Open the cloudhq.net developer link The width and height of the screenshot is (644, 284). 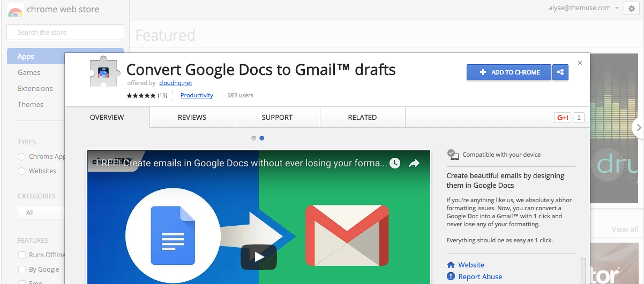(176, 83)
